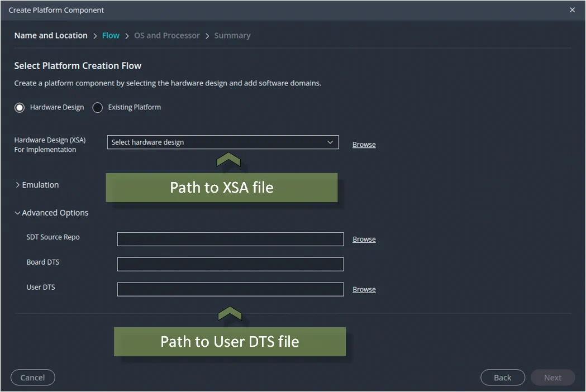Viewport: 586px width, 392px height.
Task: Select the Hardware Design radio button
Action: (20, 108)
